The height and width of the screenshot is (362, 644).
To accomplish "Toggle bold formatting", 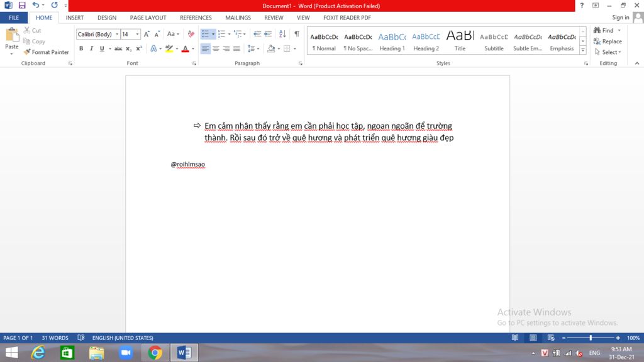I will pyautogui.click(x=81, y=48).
